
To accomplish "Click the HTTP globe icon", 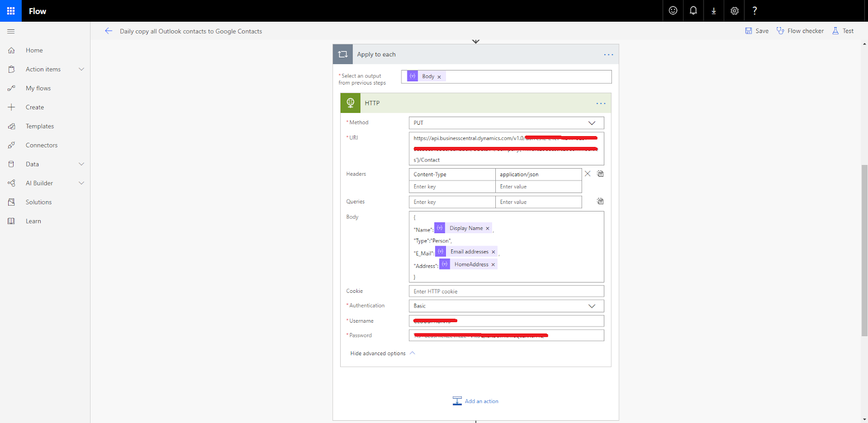I will [350, 103].
